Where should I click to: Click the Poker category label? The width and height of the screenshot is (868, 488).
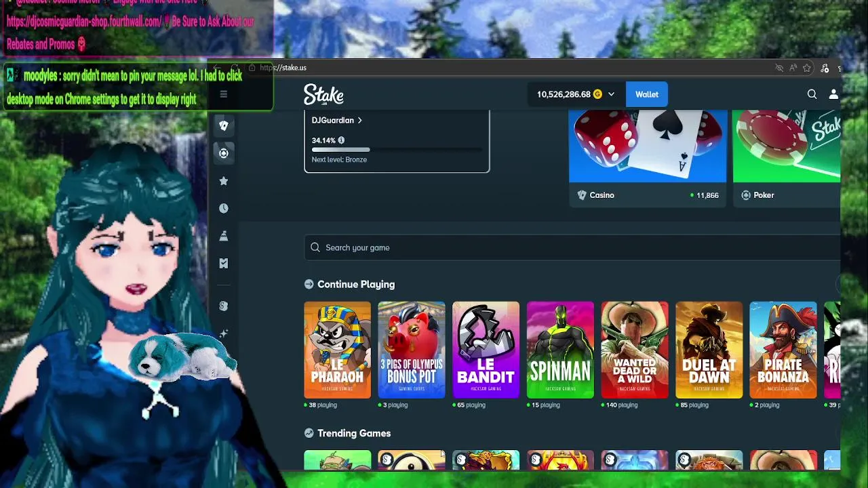764,195
